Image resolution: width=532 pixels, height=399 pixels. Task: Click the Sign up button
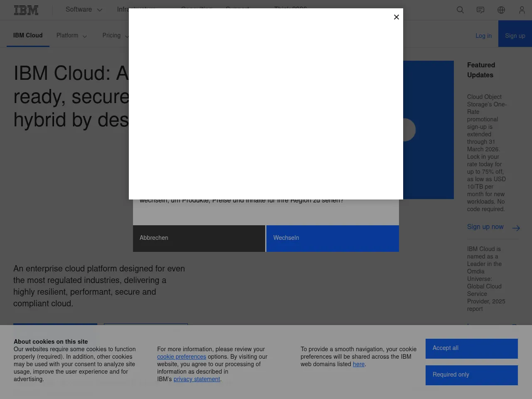click(x=515, y=36)
